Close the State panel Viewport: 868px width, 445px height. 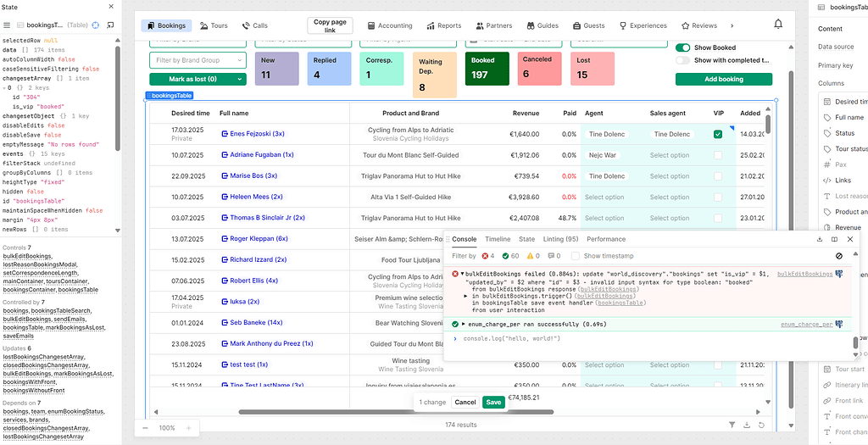(x=111, y=7)
